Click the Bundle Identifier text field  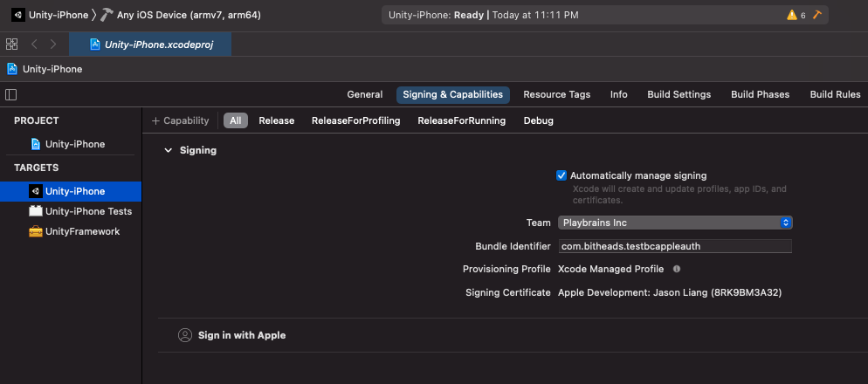(x=675, y=246)
